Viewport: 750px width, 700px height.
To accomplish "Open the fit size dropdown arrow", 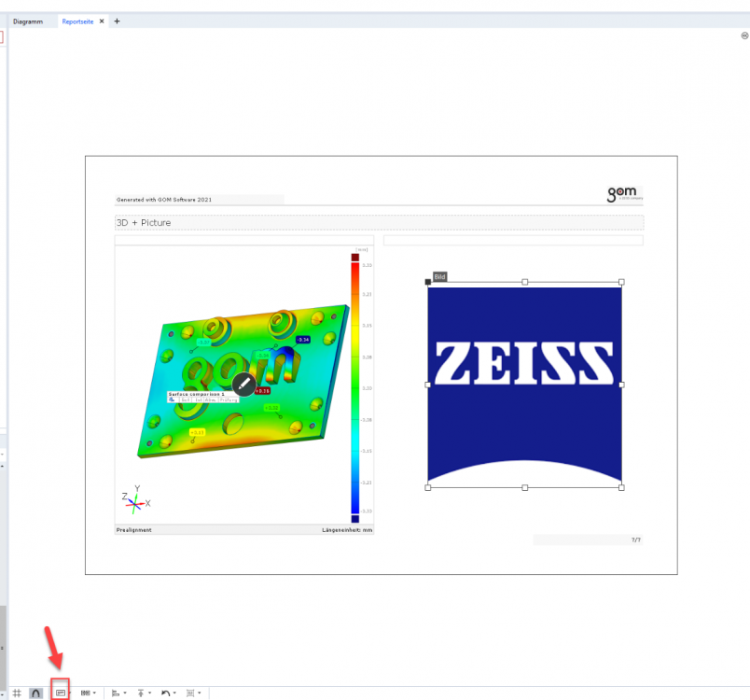I will (200, 693).
